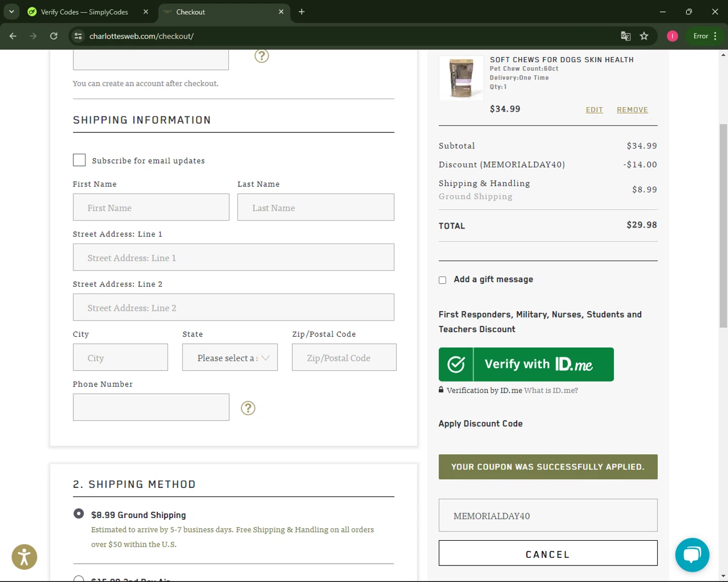This screenshot has height=582, width=728.
Task: Click the REMOVE link for Soft Chews
Action: point(632,110)
